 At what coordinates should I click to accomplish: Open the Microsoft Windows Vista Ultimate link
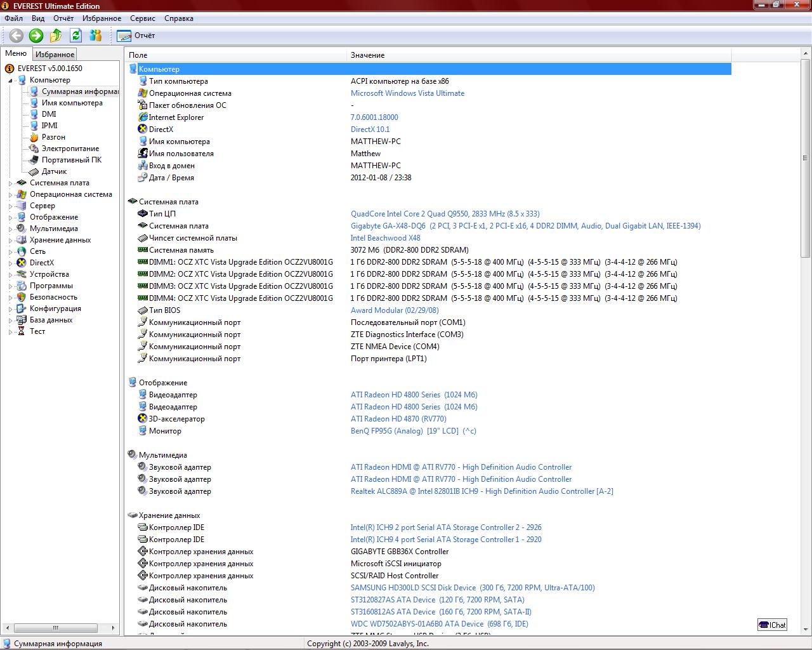point(407,93)
